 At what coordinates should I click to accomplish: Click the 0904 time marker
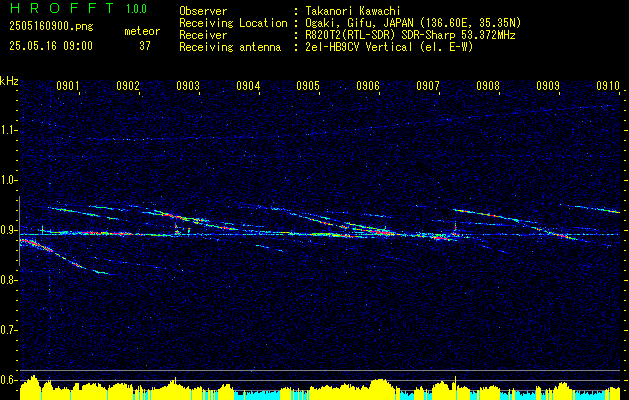tap(248, 86)
